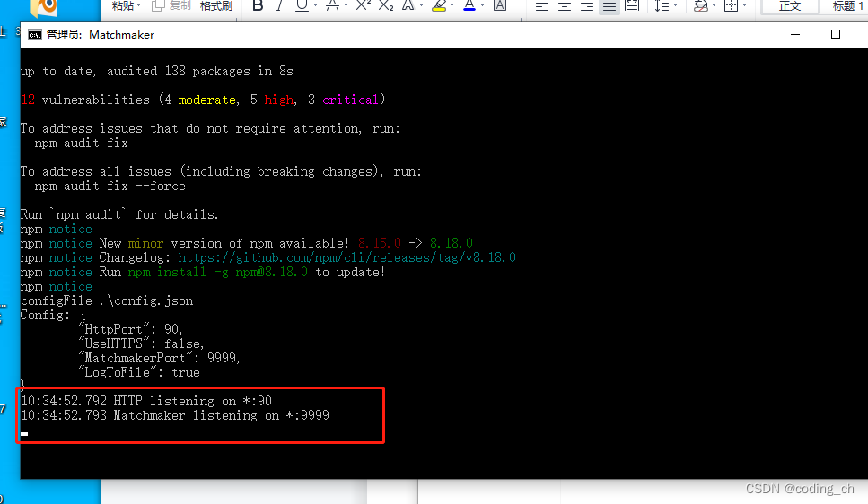This screenshot has height=504, width=868.
Task: Apply Underline in the WPS toolbar
Action: click(x=302, y=5)
